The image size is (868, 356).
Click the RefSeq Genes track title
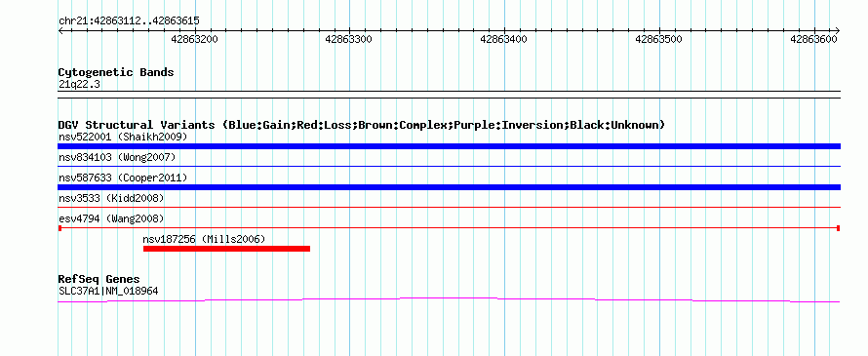pos(99,279)
